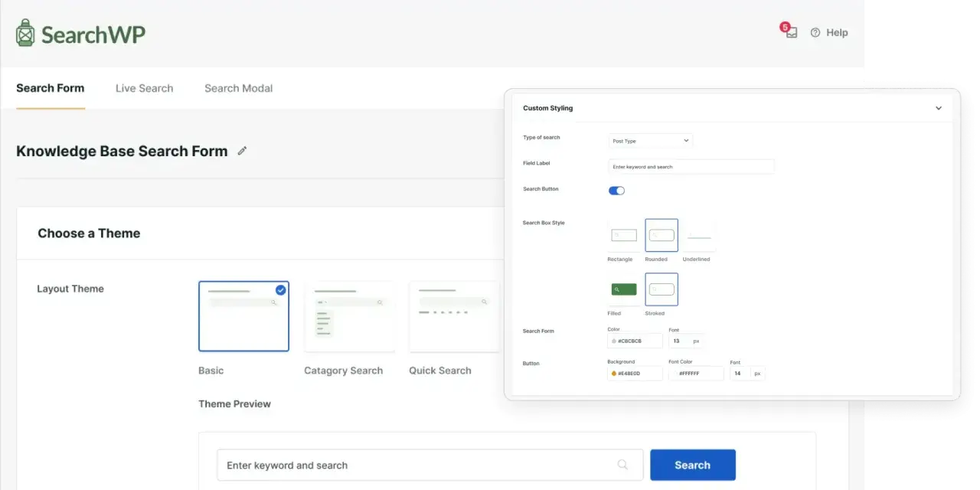Image resolution: width=980 pixels, height=490 pixels.
Task: Choose the Rounded search box style
Action: (661, 236)
